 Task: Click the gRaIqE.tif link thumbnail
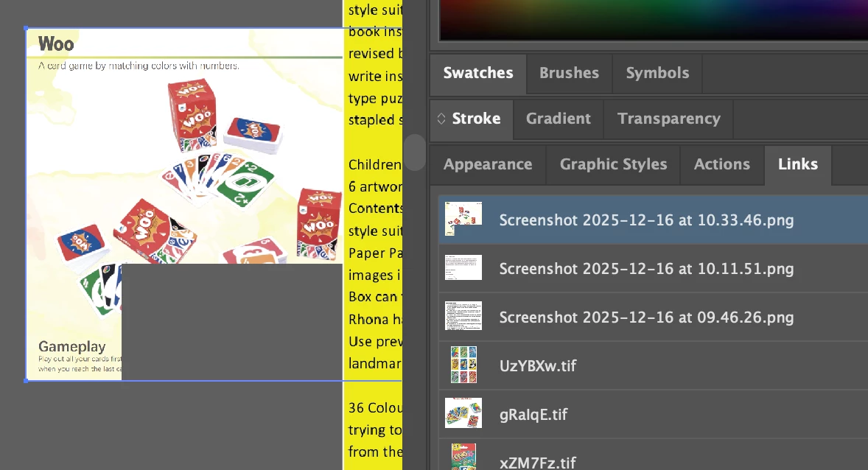(x=463, y=413)
